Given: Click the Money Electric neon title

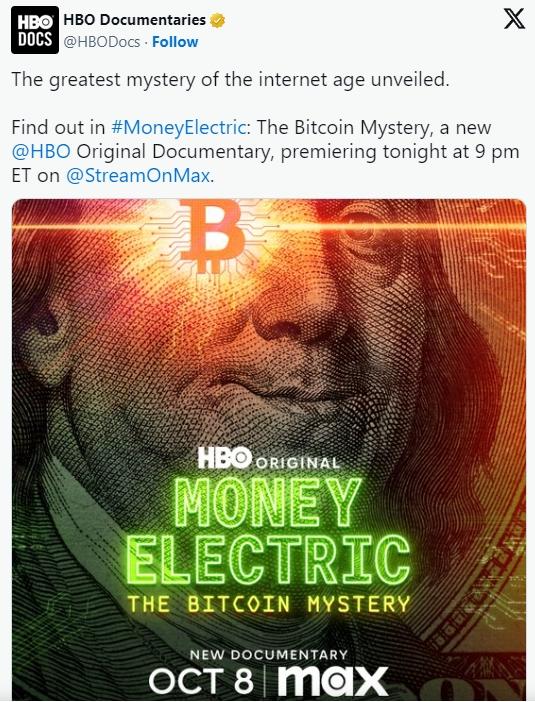Looking at the screenshot, I should point(268,532).
